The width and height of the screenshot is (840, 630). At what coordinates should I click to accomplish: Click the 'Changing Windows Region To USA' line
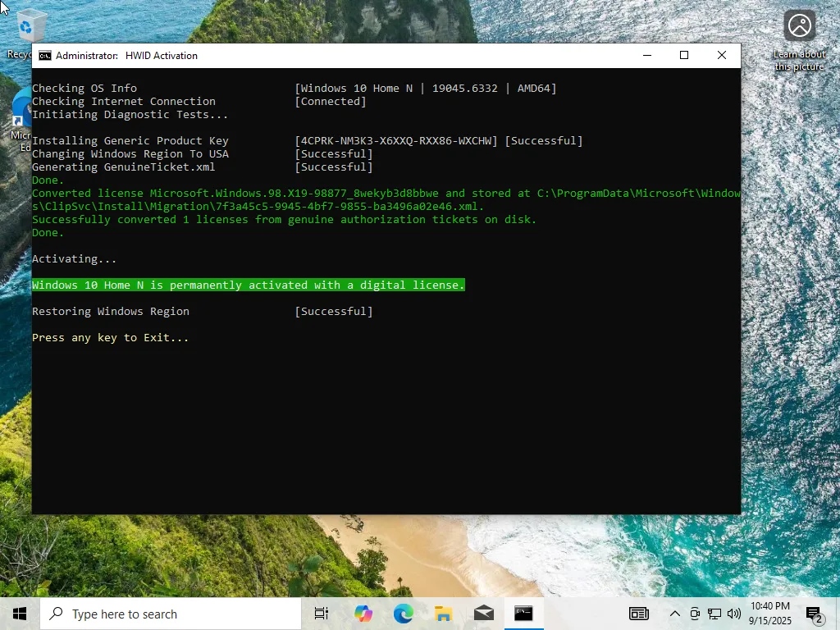(x=130, y=153)
